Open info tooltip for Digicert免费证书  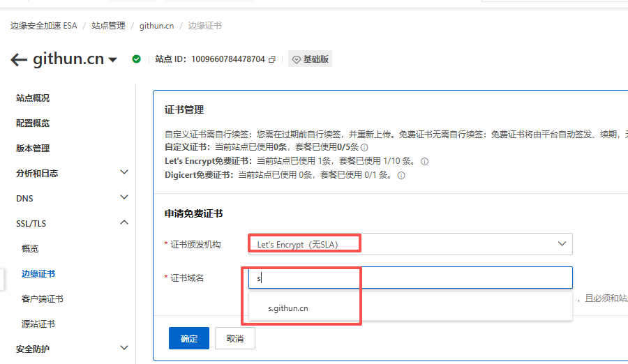pos(401,176)
